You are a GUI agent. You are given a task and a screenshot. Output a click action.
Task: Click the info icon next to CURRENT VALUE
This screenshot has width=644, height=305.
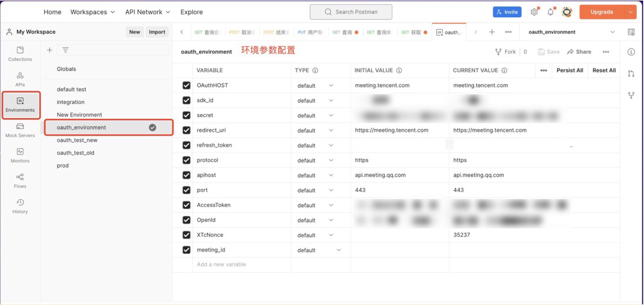click(x=504, y=70)
